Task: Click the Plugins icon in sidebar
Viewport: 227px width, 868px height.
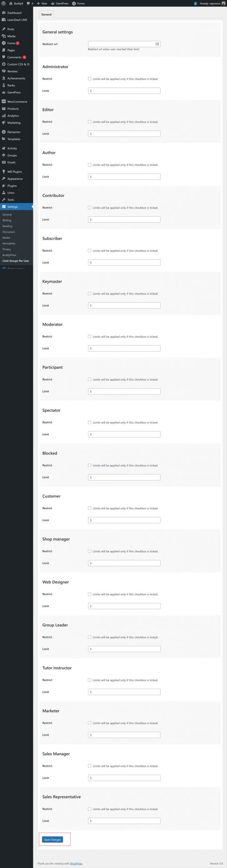Action: [x=3, y=186]
